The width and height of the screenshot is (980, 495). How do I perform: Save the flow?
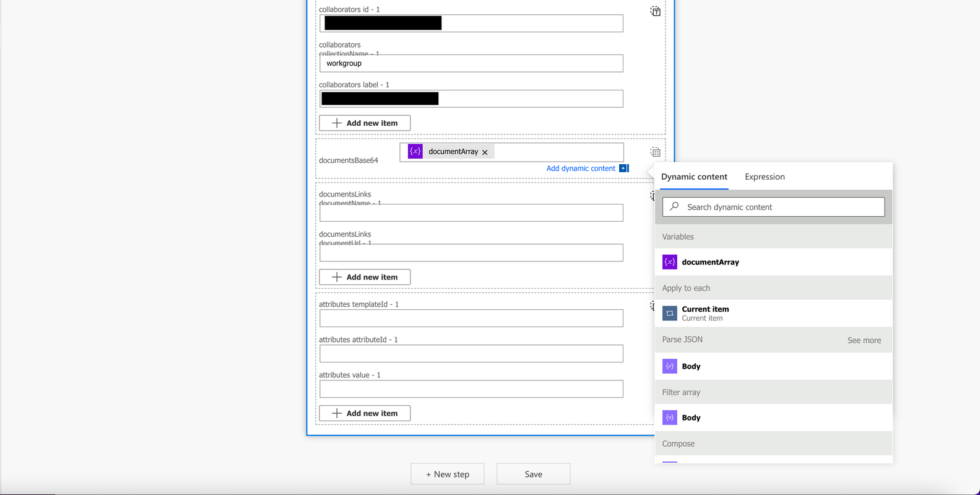click(533, 474)
